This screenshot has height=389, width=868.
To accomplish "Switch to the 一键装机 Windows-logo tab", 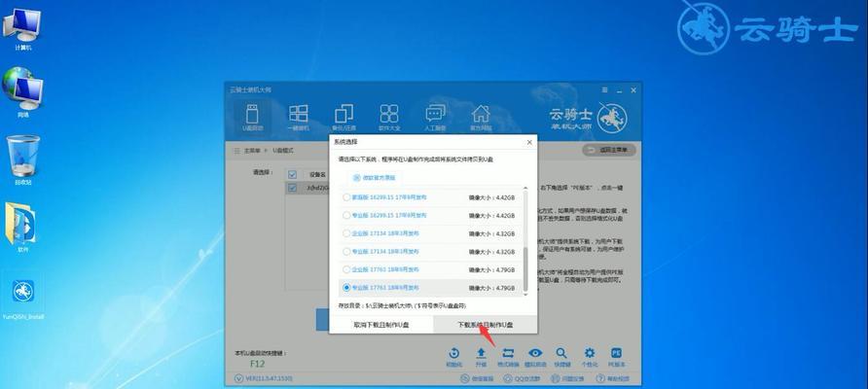I will 299,118.
